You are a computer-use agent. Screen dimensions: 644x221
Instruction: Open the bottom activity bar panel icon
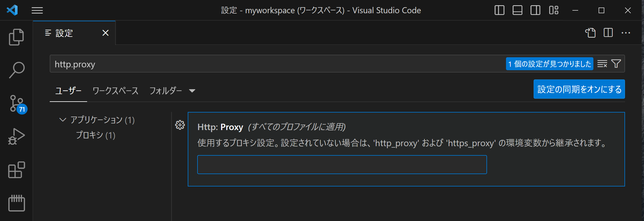tap(16, 203)
